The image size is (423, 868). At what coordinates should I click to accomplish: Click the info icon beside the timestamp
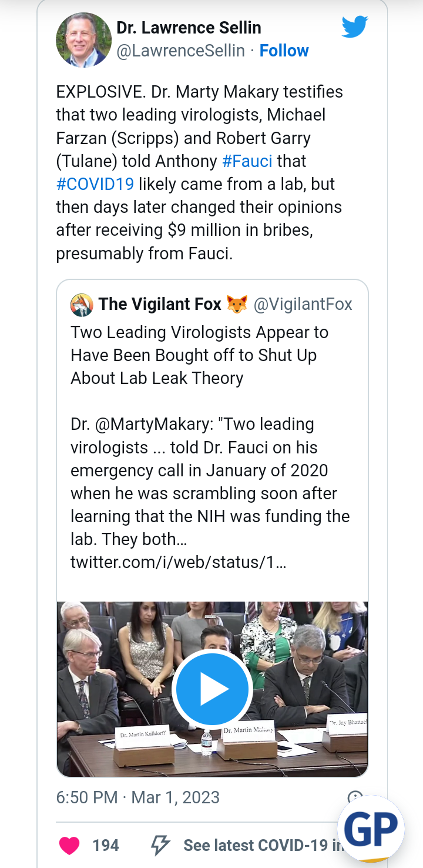point(355,797)
